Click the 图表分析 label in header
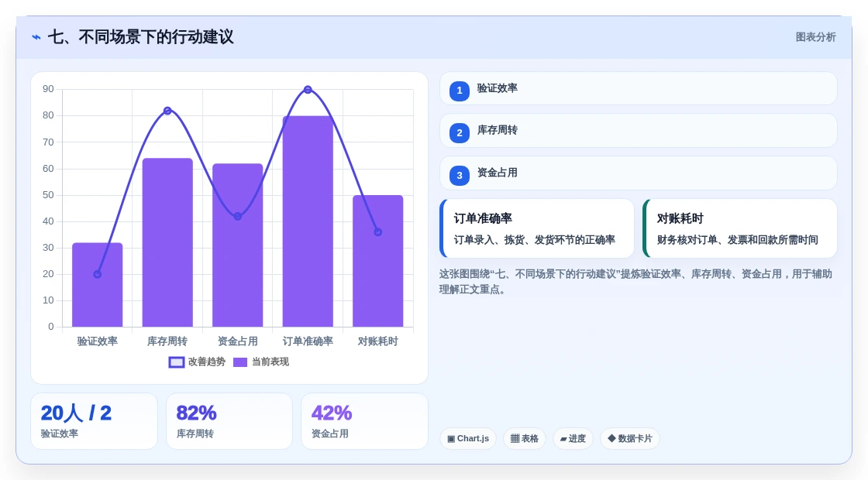This screenshot has height=480, width=868. point(815,37)
